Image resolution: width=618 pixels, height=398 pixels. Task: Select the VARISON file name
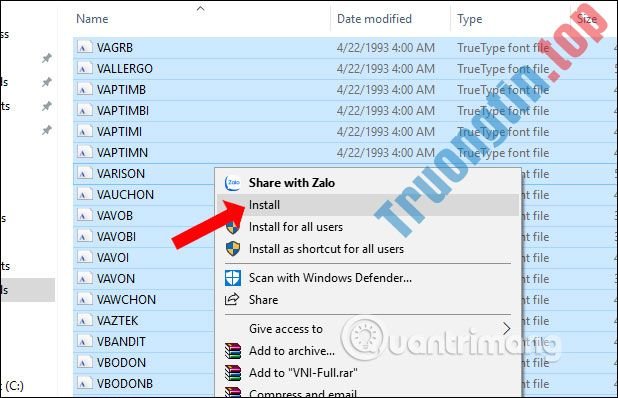click(x=121, y=173)
